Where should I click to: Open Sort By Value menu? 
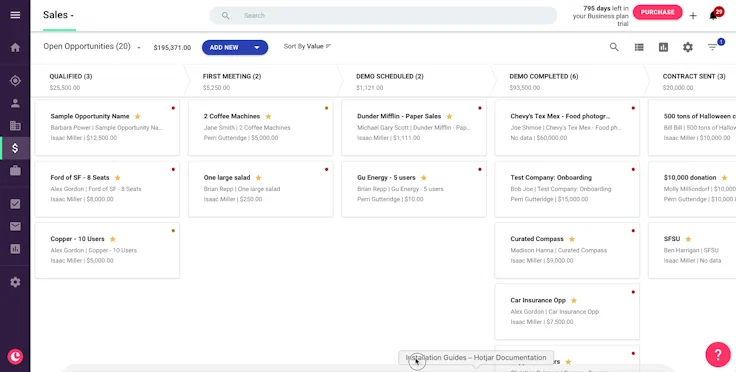[307, 46]
